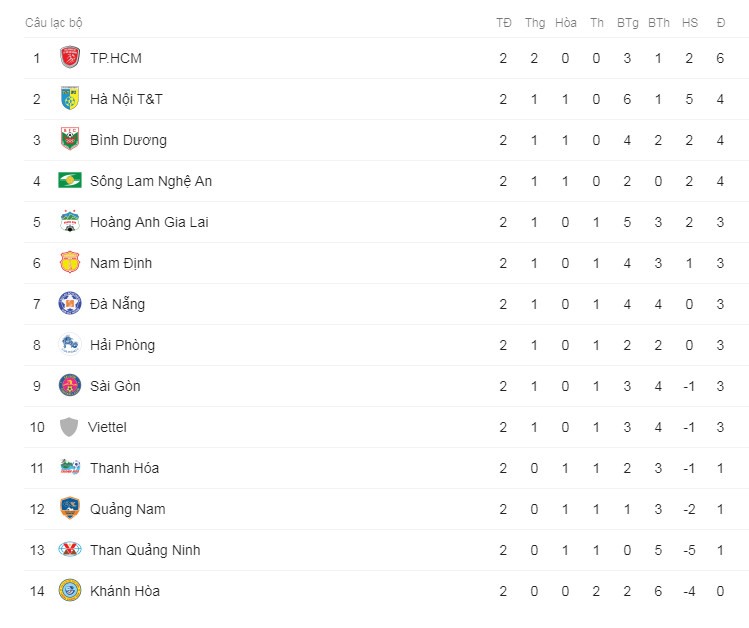Click the Sài Gòn club emblem
749x628 pixels.
(70, 385)
